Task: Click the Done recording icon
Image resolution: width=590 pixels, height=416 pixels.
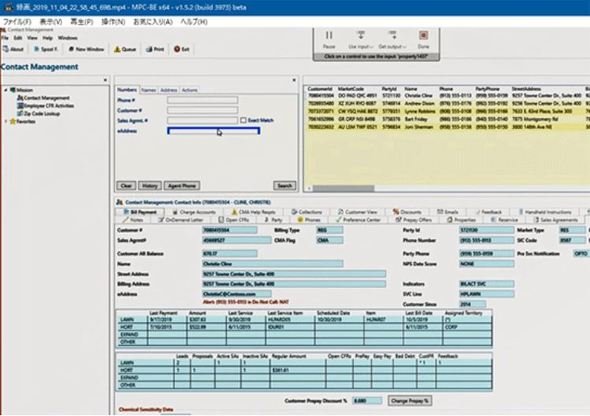Action: 423,35
